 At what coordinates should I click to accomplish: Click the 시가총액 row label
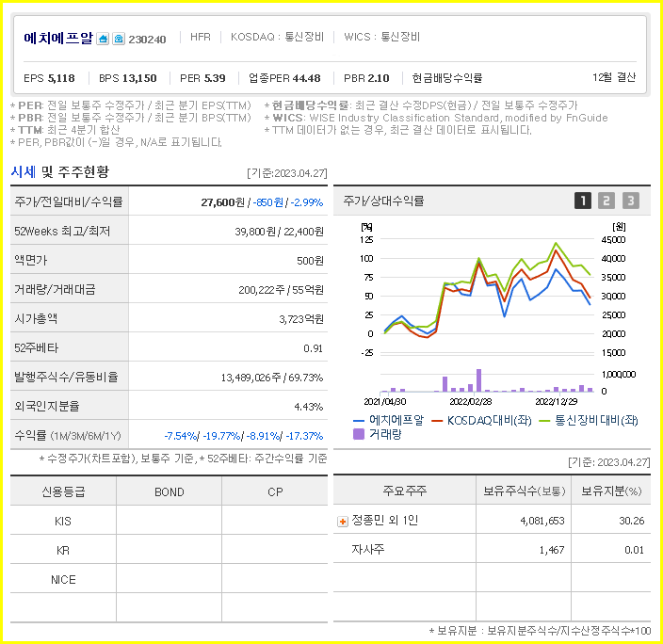pos(36,319)
